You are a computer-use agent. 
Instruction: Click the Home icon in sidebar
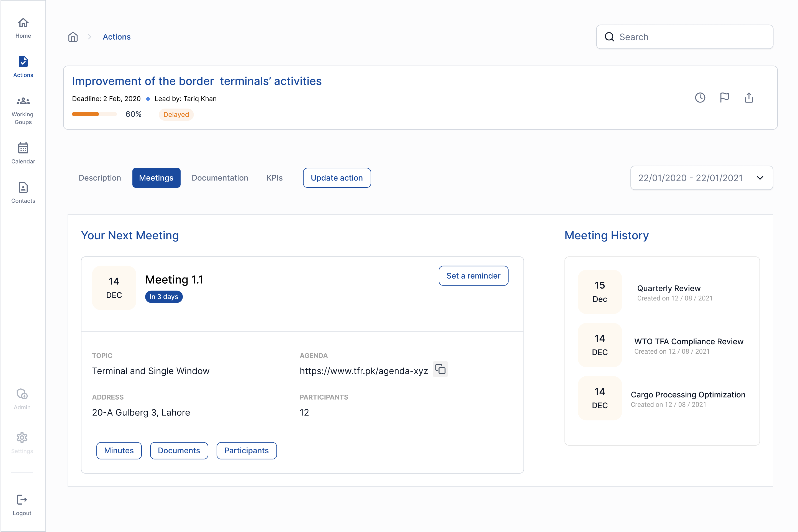(x=23, y=23)
